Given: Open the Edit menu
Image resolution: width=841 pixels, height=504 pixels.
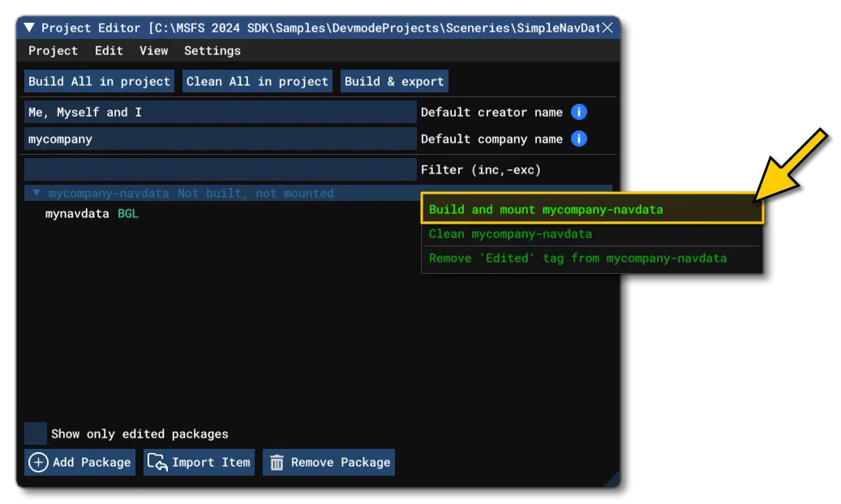Looking at the screenshot, I should 109,50.
